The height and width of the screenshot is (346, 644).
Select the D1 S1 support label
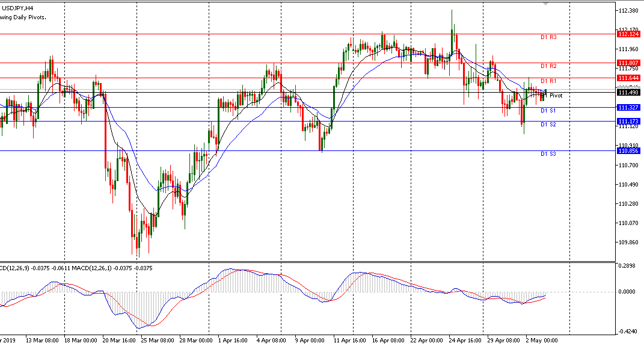(x=548, y=111)
